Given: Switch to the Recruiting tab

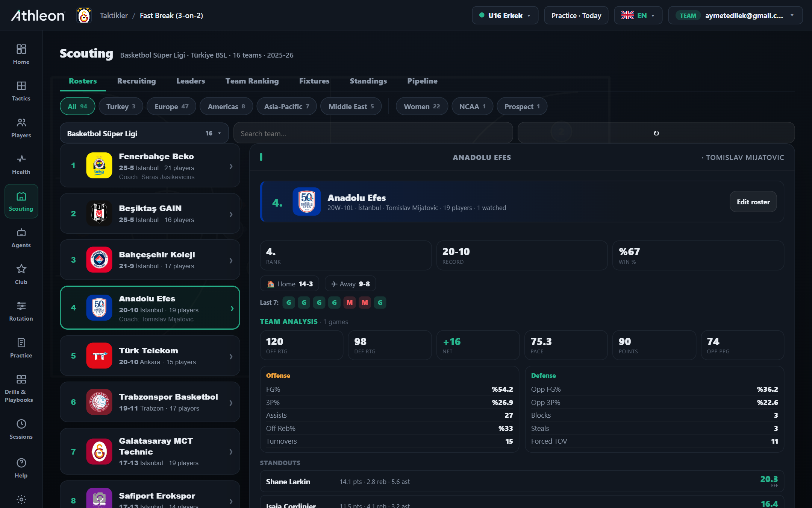Looking at the screenshot, I should (x=136, y=81).
